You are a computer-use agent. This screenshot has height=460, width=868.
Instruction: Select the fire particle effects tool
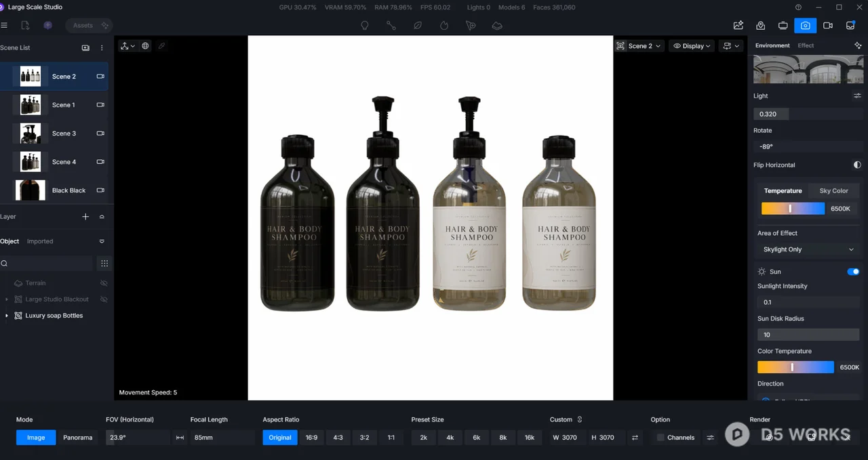click(x=444, y=26)
